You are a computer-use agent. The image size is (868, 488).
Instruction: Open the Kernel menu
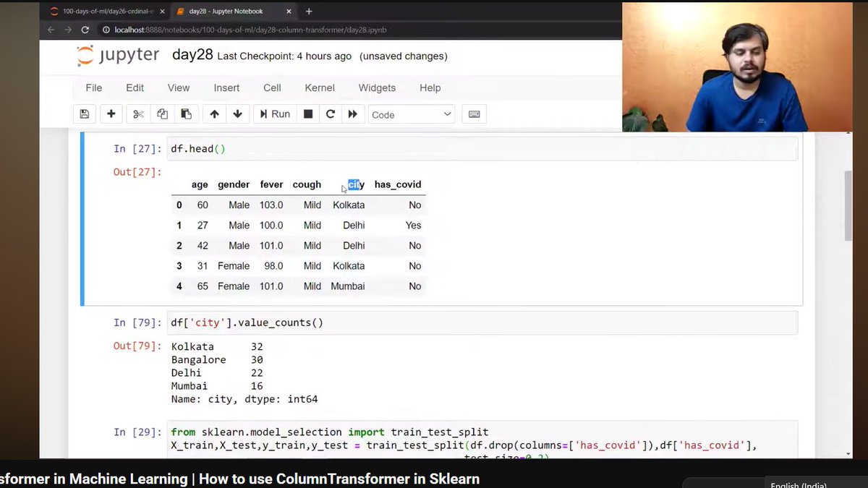coord(320,87)
